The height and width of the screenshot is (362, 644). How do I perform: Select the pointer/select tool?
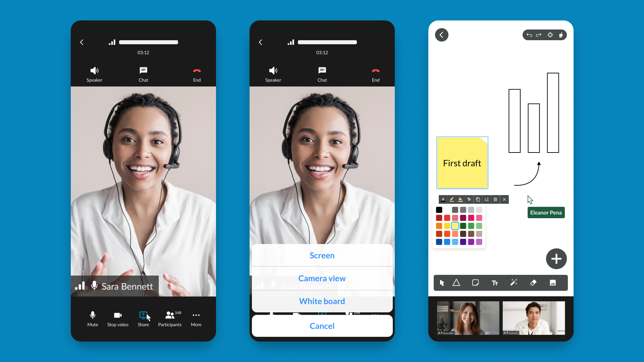pyautogui.click(x=442, y=283)
